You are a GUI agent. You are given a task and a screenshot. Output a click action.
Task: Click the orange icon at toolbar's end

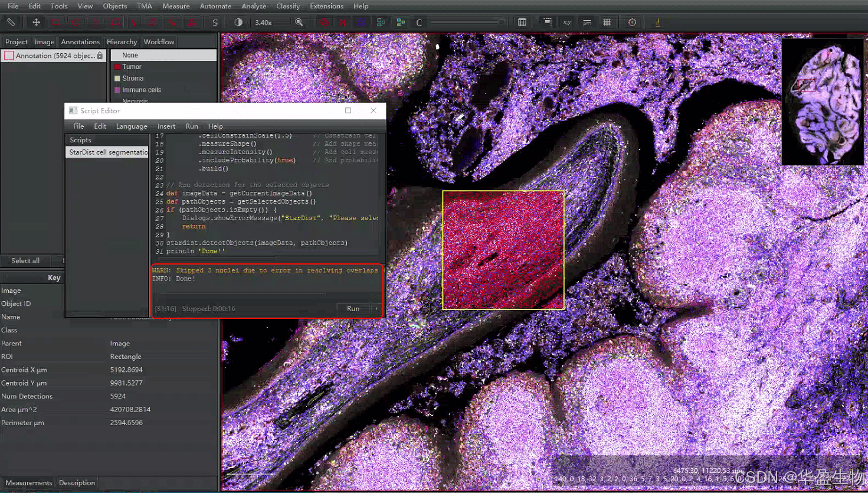pyautogui.click(x=657, y=22)
